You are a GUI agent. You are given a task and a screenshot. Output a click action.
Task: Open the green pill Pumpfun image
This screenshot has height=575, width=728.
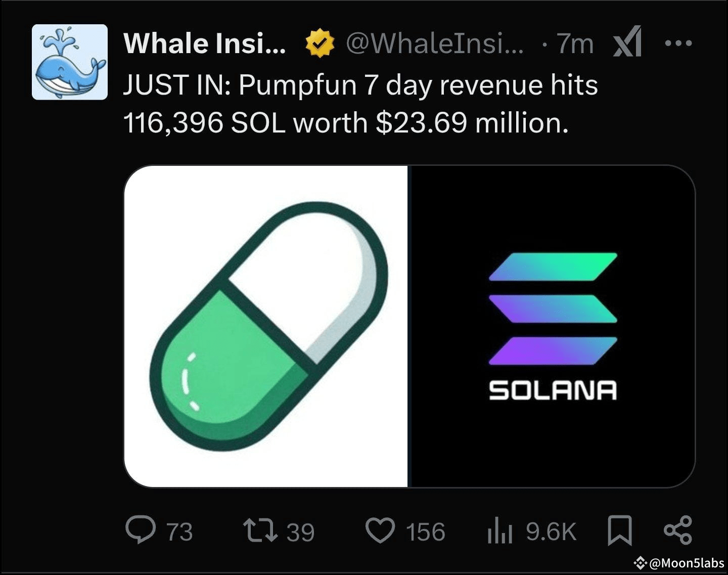click(266, 326)
